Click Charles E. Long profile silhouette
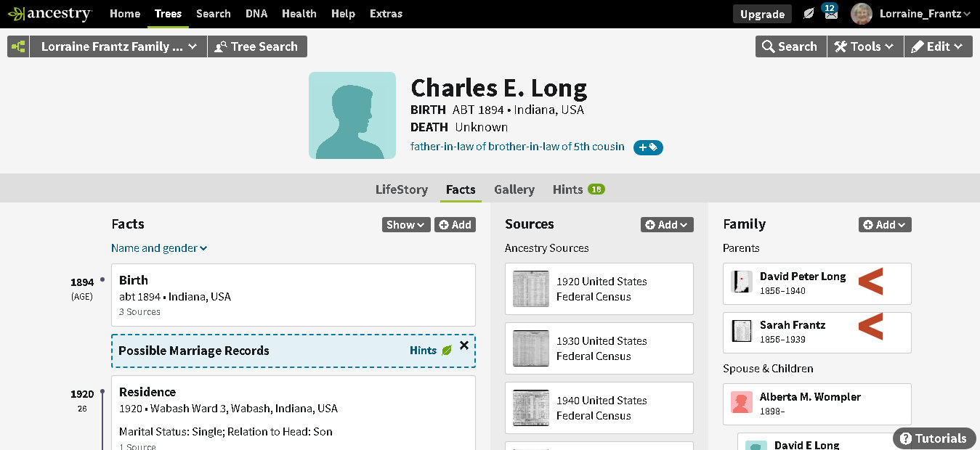 tap(352, 115)
